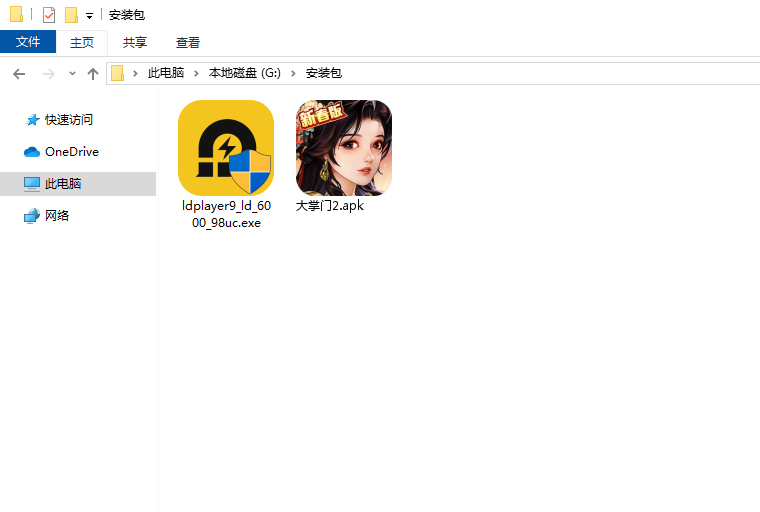Viewport: 760px width, 512px height.
Task: Click the properties checkmark quick access icon
Action: point(48,15)
